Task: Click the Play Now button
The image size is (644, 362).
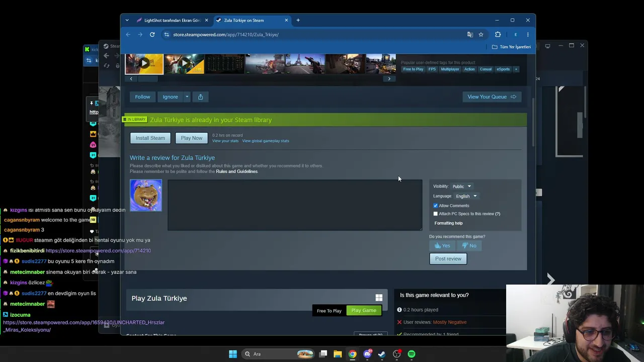Action: click(192, 138)
